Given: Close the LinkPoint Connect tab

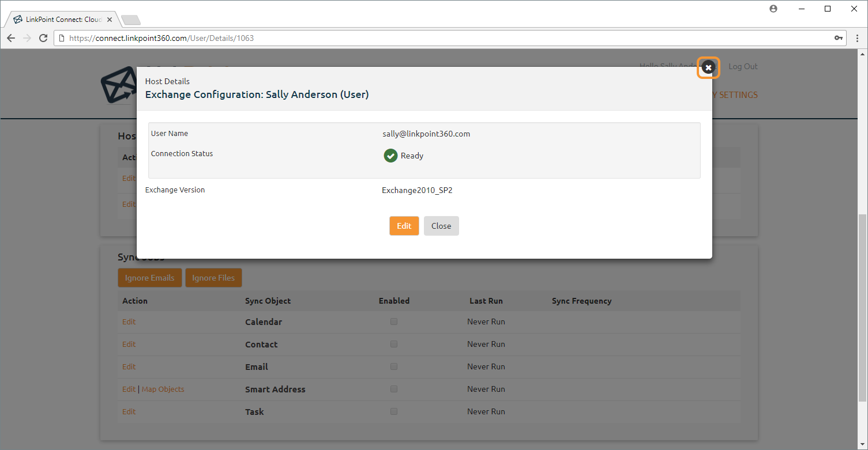Looking at the screenshot, I should (x=110, y=20).
